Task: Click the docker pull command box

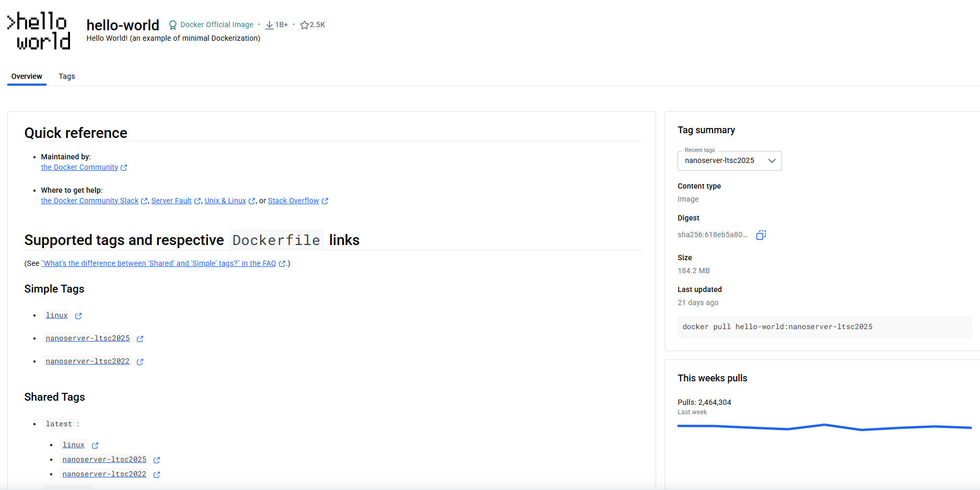Action: tap(824, 327)
